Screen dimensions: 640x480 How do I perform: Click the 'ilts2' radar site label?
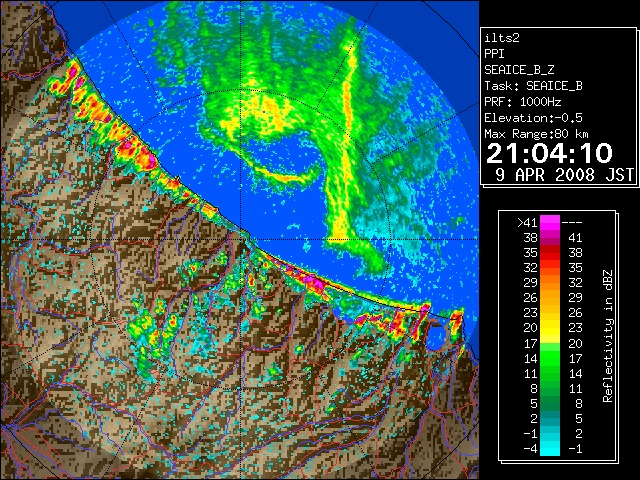[x=502, y=38]
